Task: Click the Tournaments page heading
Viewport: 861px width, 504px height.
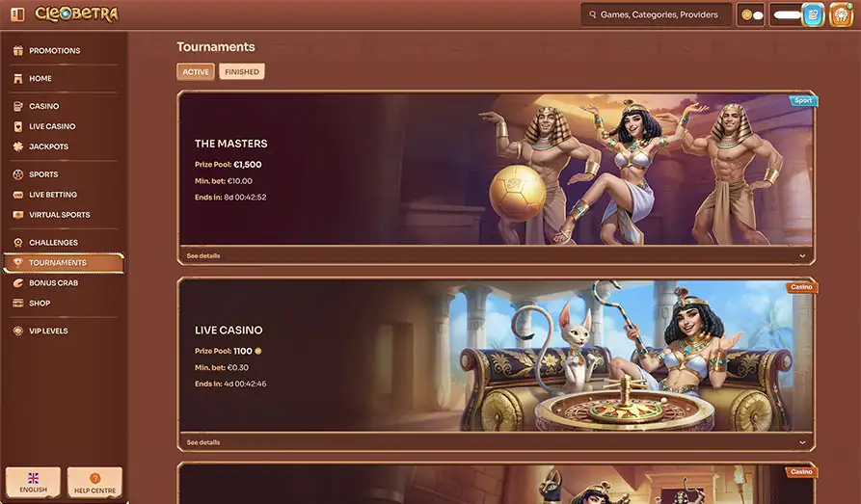Action: click(216, 47)
